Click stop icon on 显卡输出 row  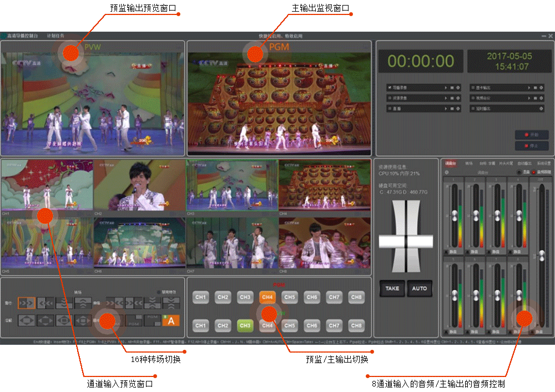(535, 88)
